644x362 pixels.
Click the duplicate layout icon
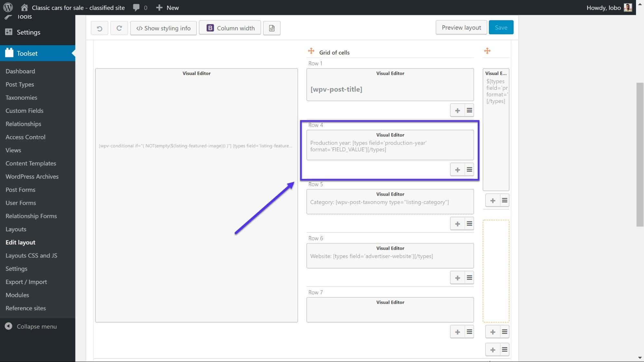pos(272,28)
